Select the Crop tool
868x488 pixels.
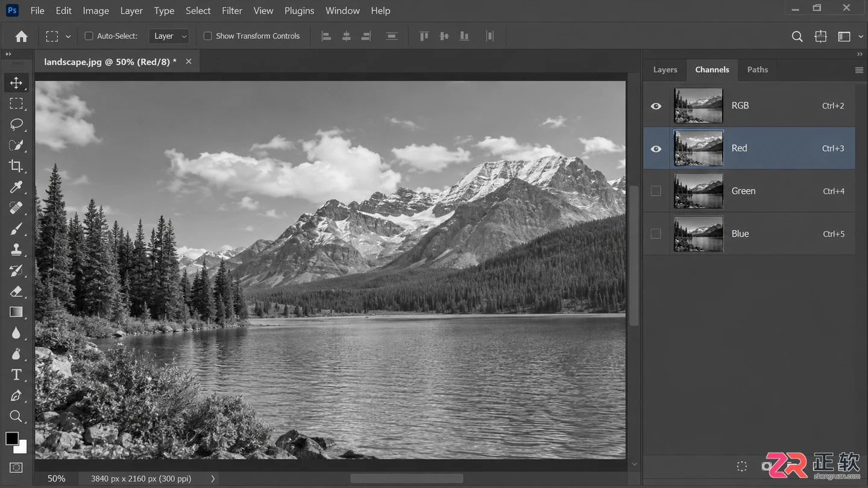(16, 166)
